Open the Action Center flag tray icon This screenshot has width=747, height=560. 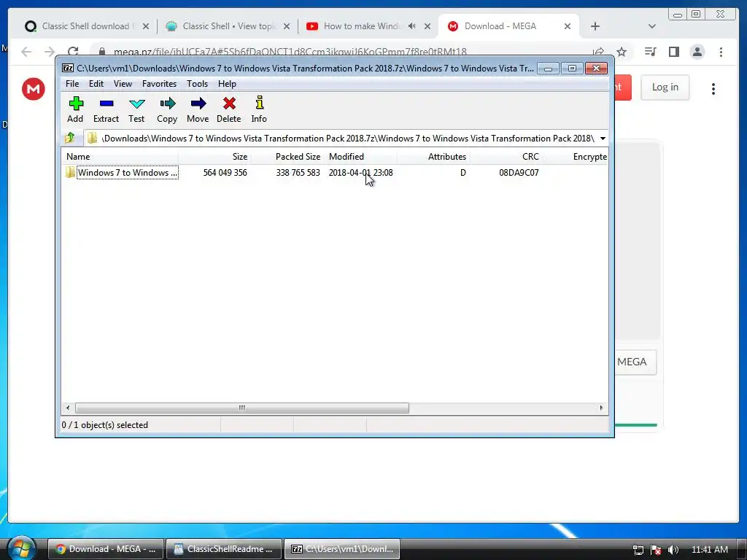[x=656, y=550]
